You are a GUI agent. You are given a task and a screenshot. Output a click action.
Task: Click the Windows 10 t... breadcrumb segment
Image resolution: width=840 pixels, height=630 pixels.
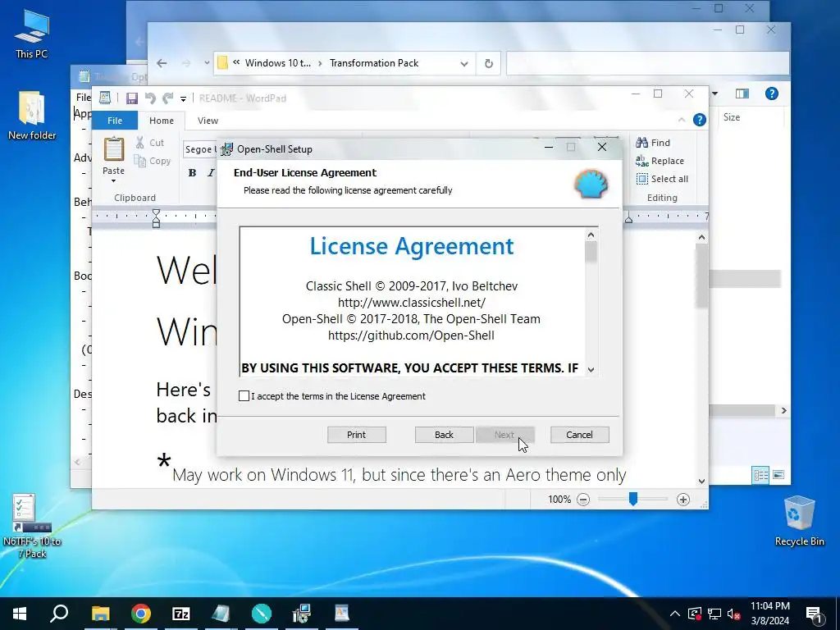[277, 63]
